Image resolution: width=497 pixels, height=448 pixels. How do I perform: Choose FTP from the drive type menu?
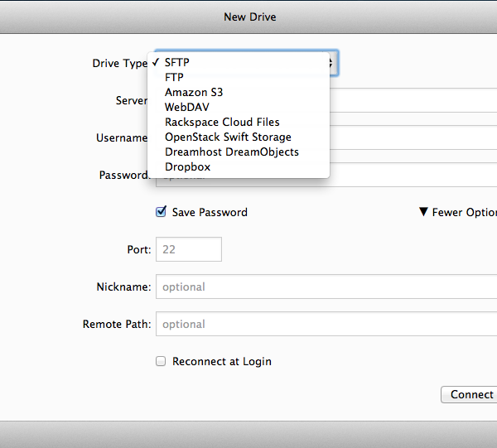(174, 77)
